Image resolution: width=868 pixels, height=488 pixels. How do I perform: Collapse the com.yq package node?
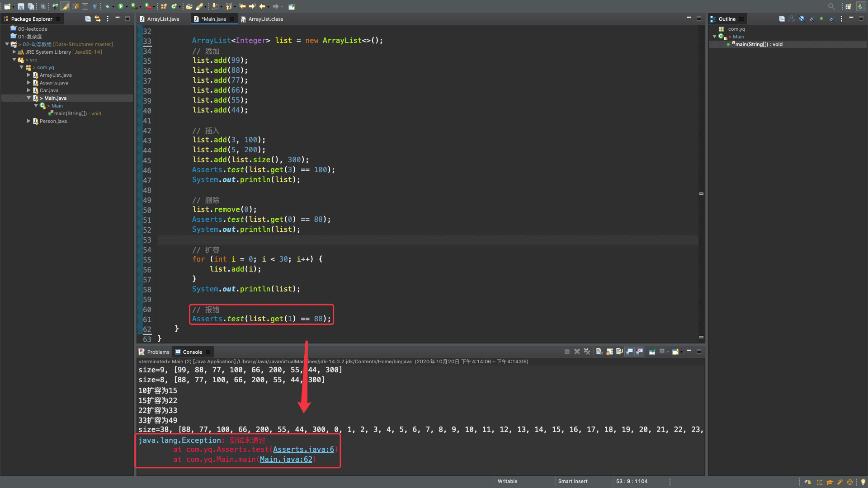coord(21,67)
